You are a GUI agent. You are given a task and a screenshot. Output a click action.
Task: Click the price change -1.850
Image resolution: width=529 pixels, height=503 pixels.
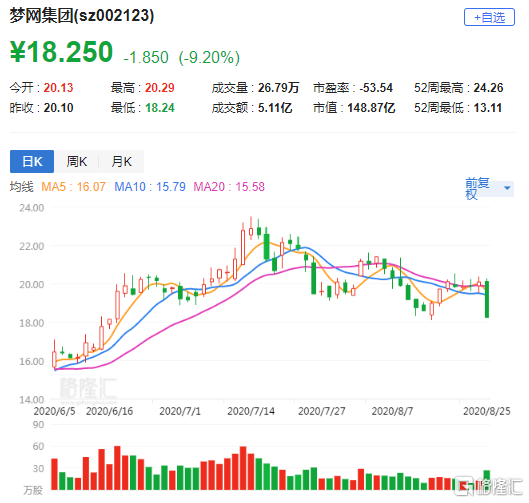tap(146, 57)
